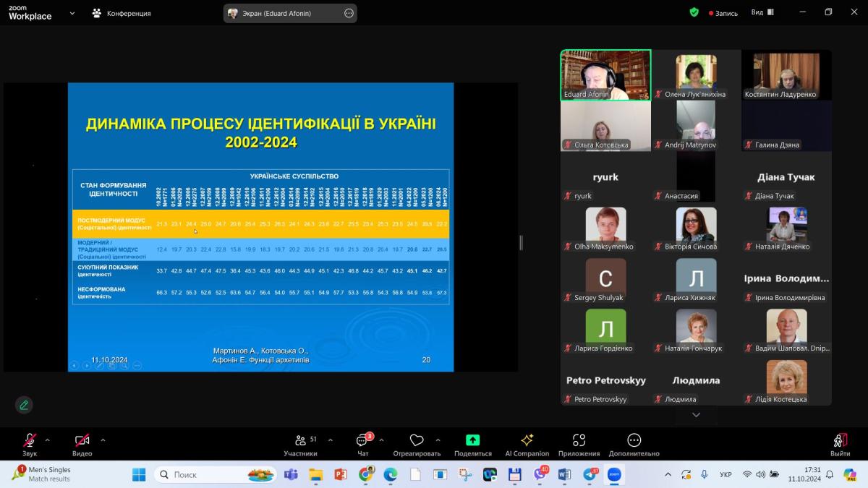This screenshot has height=488, width=868.
Task: Expand participants options arrow next to Участники
Action: click(331, 440)
